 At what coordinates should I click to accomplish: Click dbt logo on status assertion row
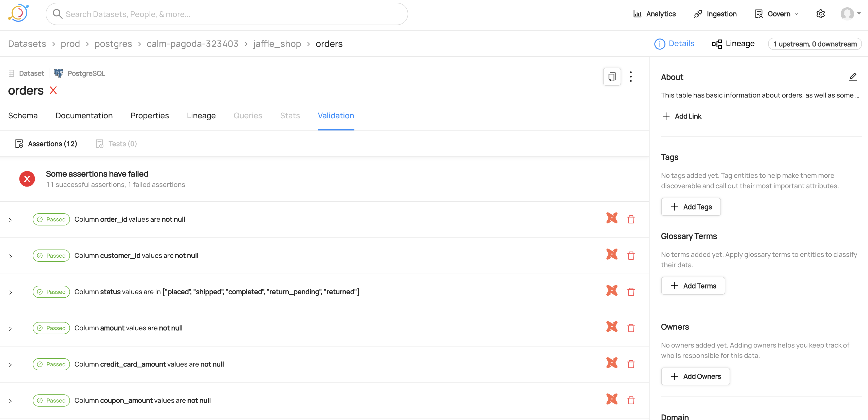pos(611,290)
